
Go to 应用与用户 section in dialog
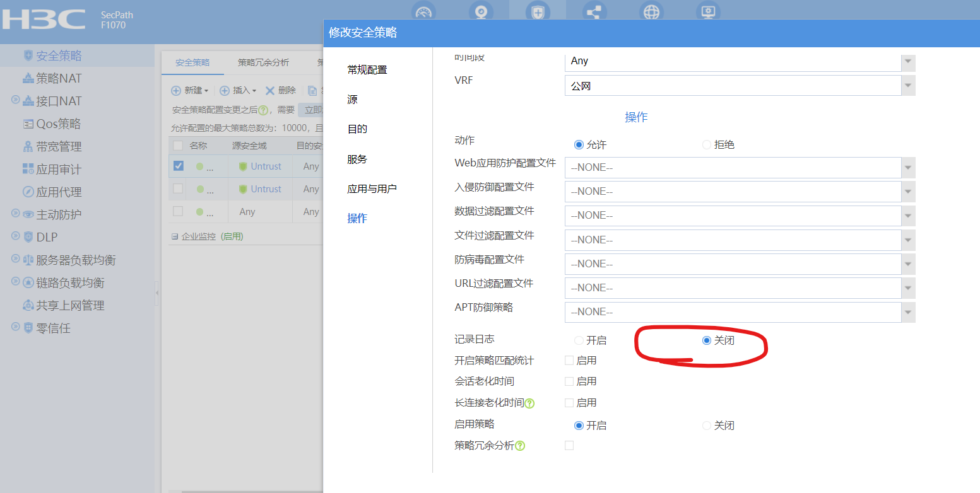[372, 189]
